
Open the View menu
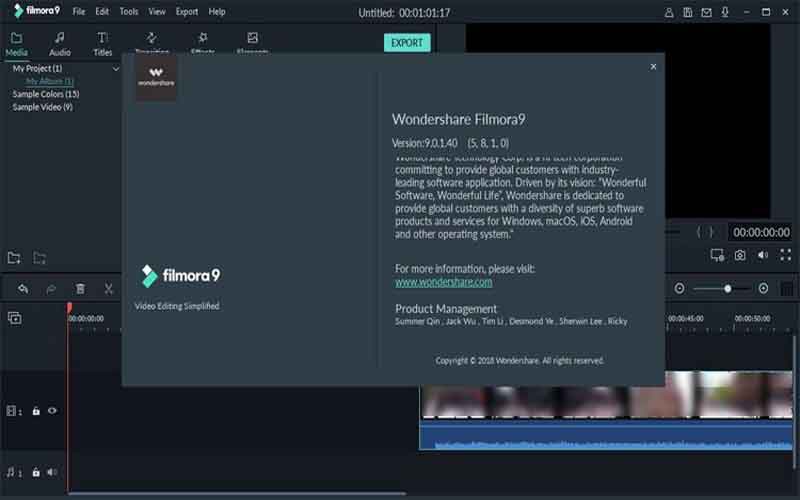pyautogui.click(x=157, y=11)
